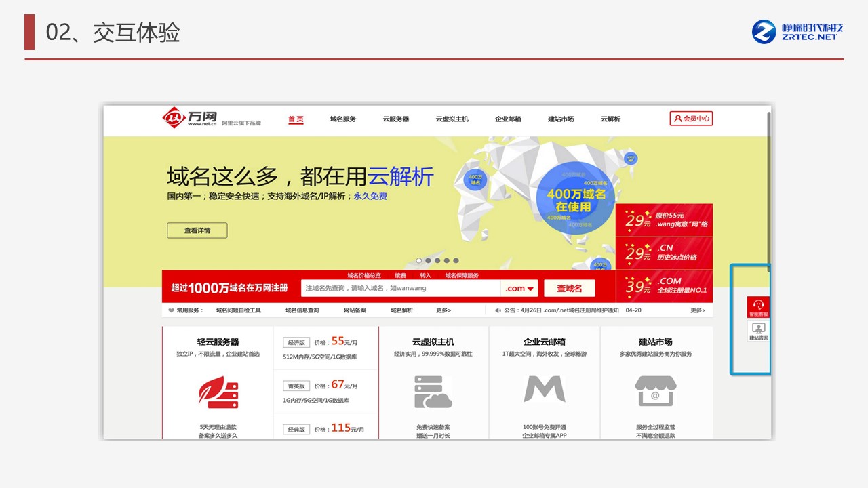Click the 轻云服务器 red leaf server icon
This screenshot has height=488, width=868.
pyautogui.click(x=218, y=392)
